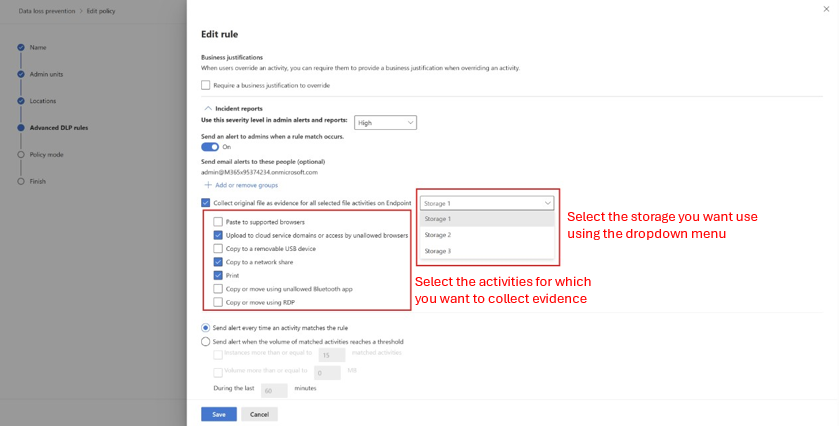Screen dimensions: 839x426
Task: Turn off the admin alert toggle switch
Action: (x=210, y=147)
